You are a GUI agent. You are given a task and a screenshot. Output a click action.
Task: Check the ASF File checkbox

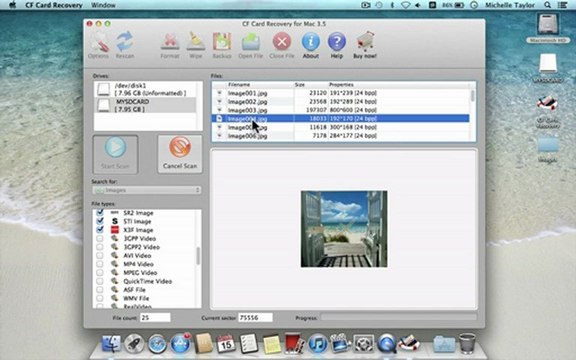pyautogui.click(x=100, y=289)
